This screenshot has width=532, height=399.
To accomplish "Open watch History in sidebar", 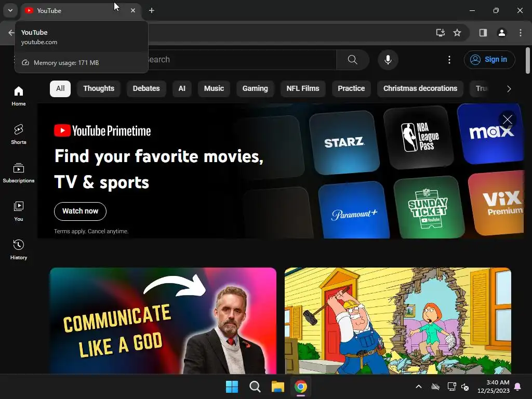I will (19, 250).
